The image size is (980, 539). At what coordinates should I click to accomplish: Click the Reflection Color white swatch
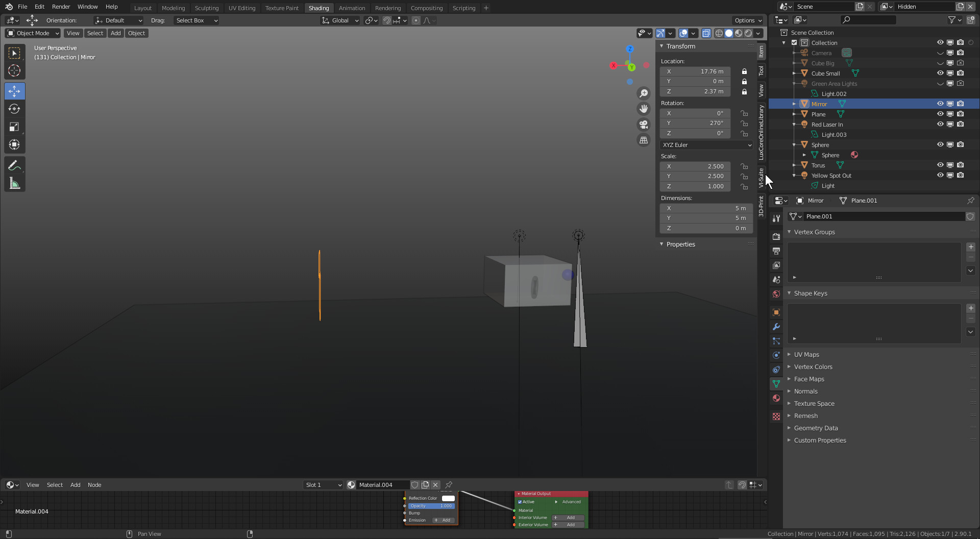point(448,498)
